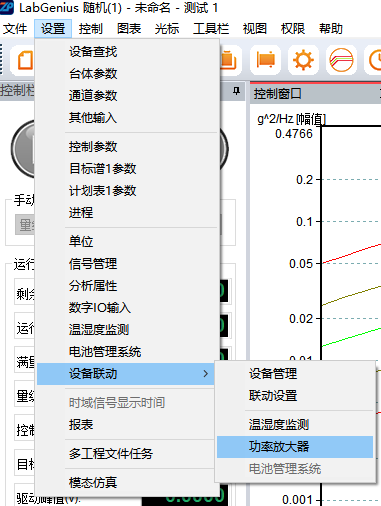Choose 设备管理 in the submenu
This screenshot has height=506, width=381.
click(x=295, y=374)
